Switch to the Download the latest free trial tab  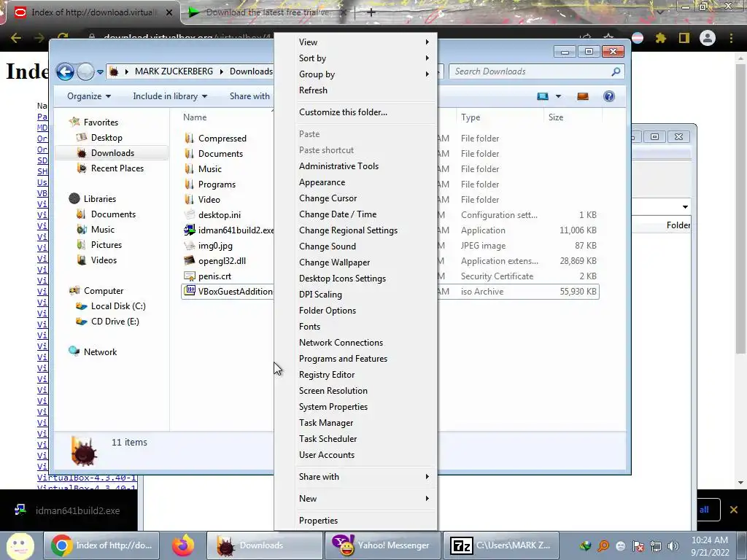tap(267, 12)
